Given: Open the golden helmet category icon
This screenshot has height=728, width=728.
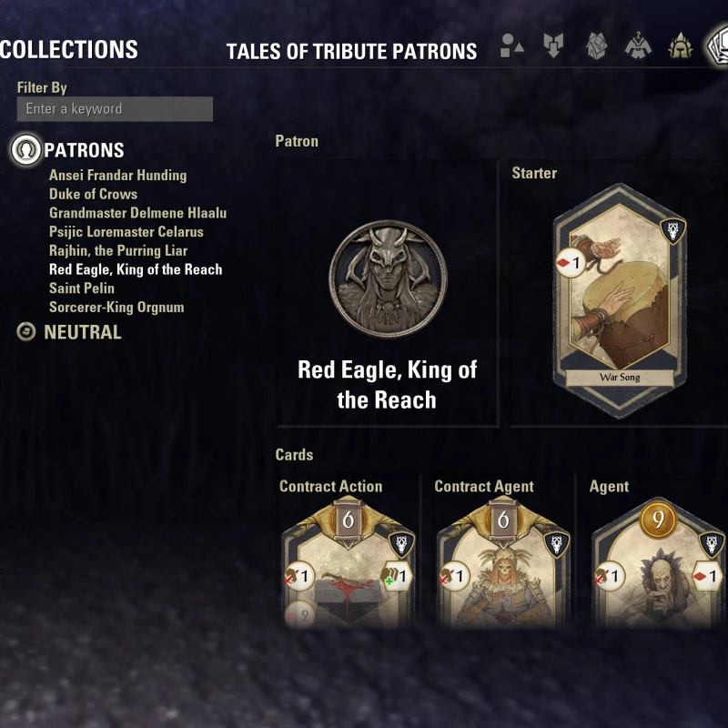Looking at the screenshot, I should 680,45.
